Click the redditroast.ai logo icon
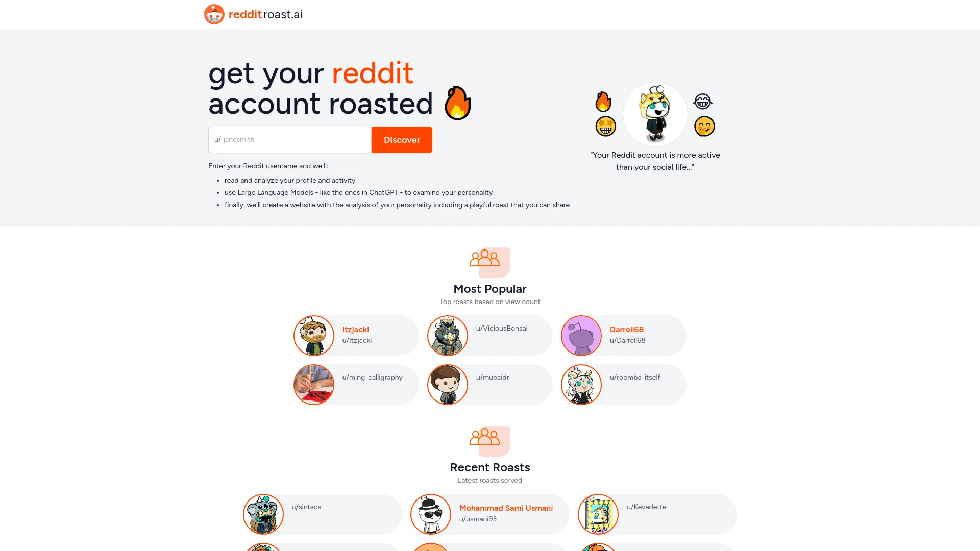The height and width of the screenshot is (551, 980). click(215, 14)
